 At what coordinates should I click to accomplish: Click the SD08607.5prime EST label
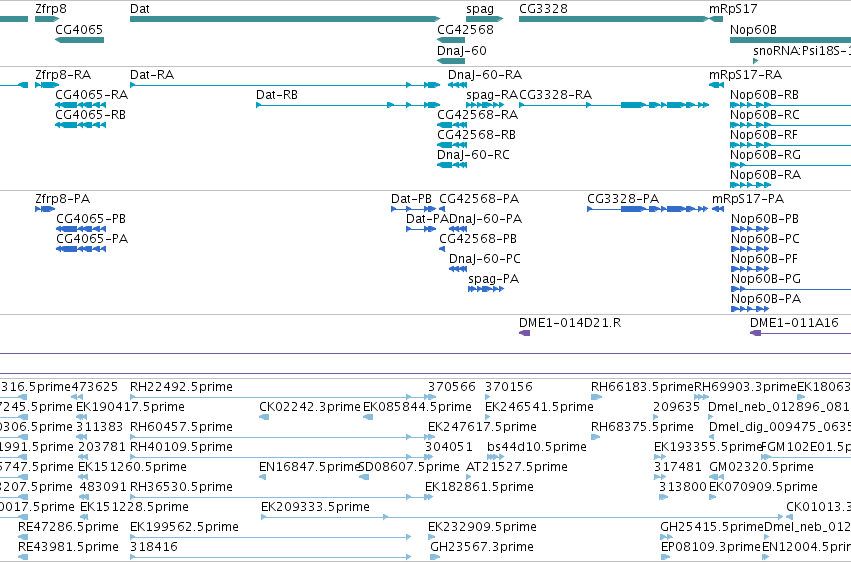(x=410, y=467)
